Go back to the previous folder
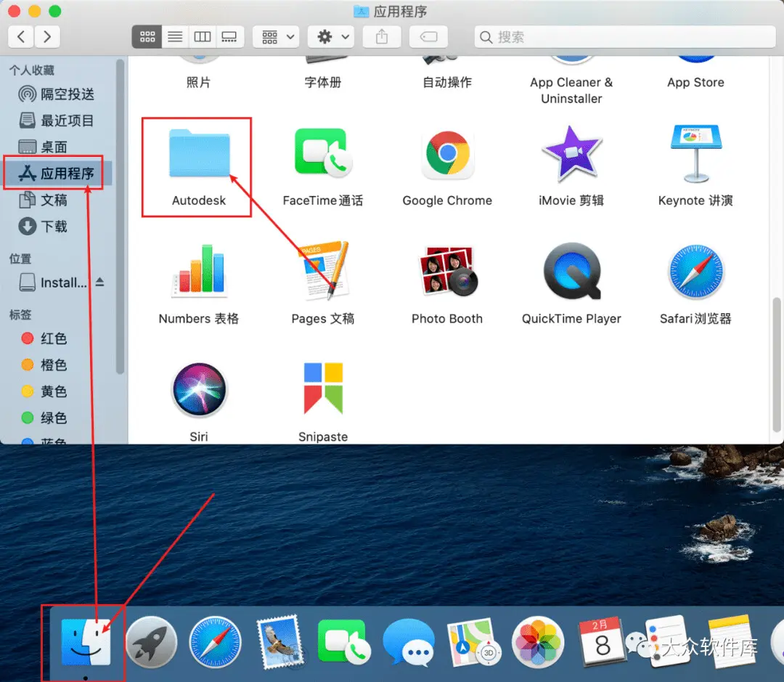784x682 pixels. coord(21,36)
